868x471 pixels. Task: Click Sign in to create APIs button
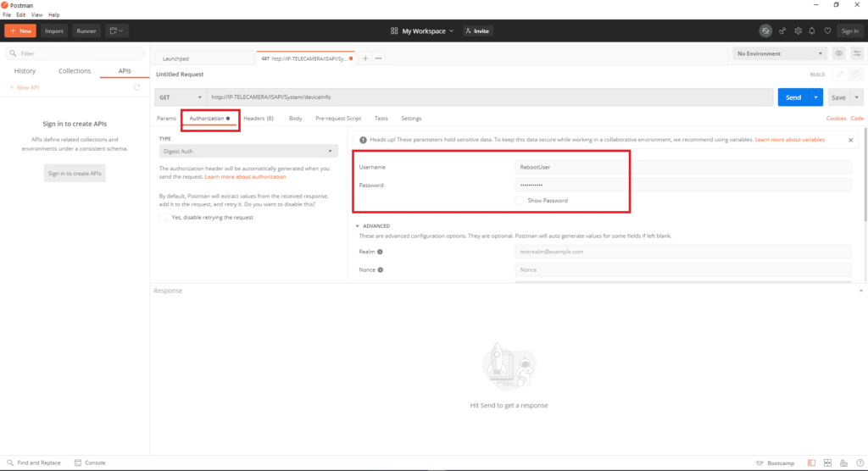coord(75,173)
